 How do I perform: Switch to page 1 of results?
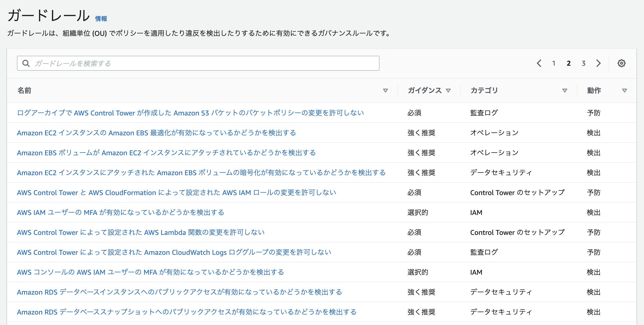pos(554,63)
